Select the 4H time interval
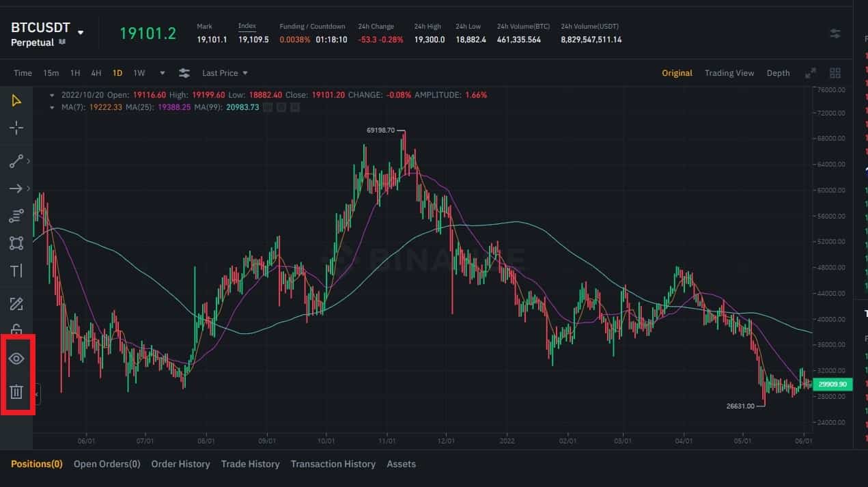 [96, 73]
